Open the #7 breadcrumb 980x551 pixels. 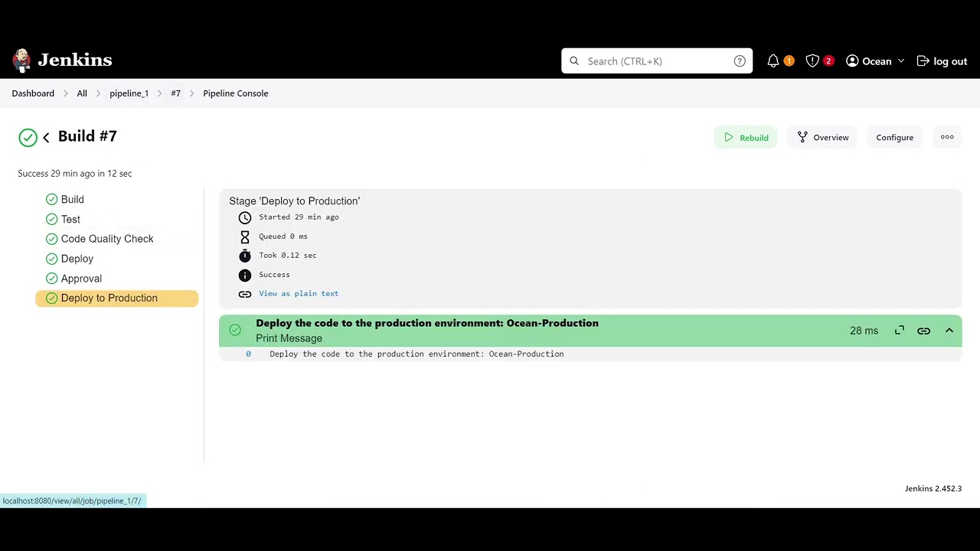click(x=176, y=93)
